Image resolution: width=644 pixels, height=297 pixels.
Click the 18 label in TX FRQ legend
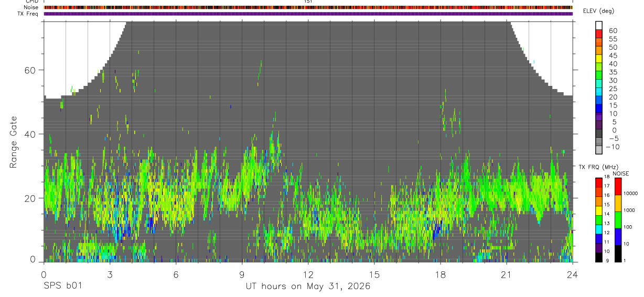[x=606, y=177]
